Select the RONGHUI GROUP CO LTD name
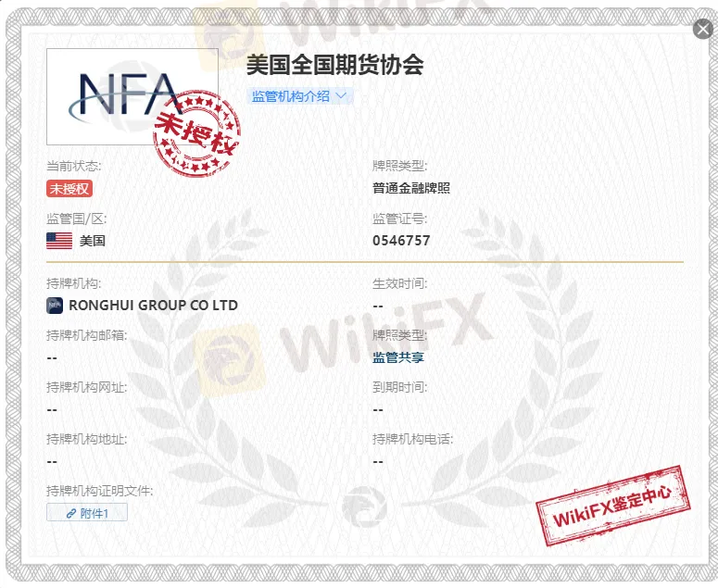This screenshot has height=588, width=718. click(x=153, y=305)
